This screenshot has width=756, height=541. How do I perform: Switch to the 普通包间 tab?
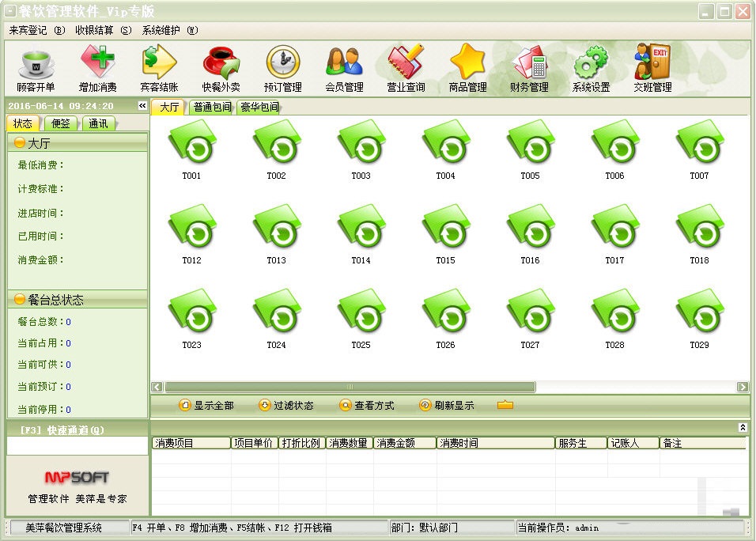(x=210, y=106)
